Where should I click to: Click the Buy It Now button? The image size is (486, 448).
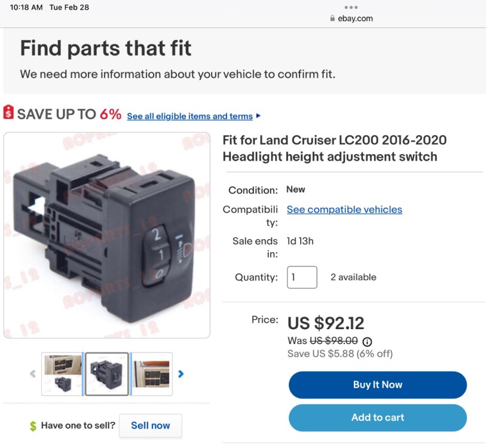click(x=378, y=385)
